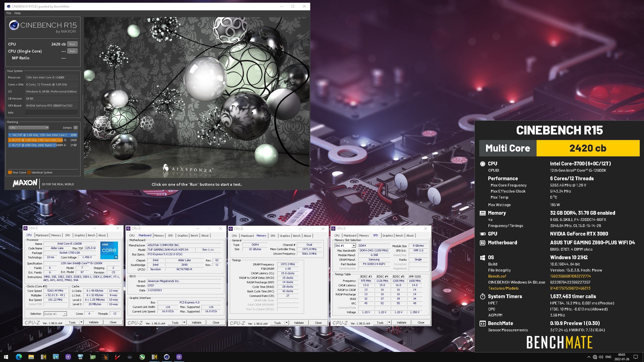The height and width of the screenshot is (362, 644).
Task: Click Validate in the SPD CPU-Z window
Action: point(401,323)
